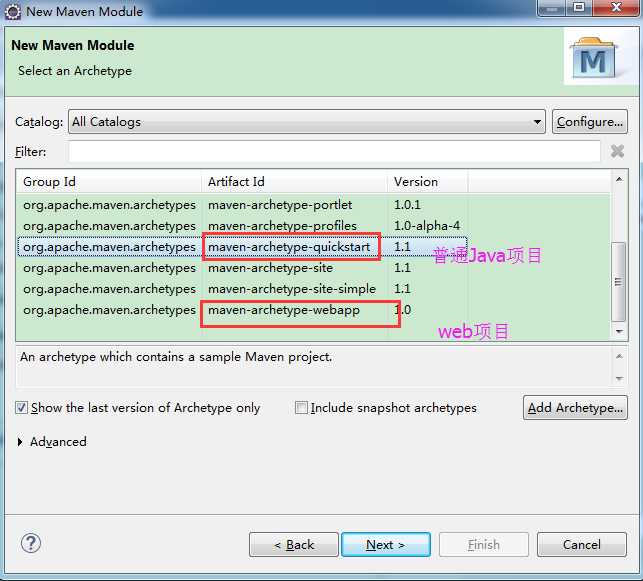Click the Finish button
The height and width of the screenshot is (581, 643).
[484, 545]
